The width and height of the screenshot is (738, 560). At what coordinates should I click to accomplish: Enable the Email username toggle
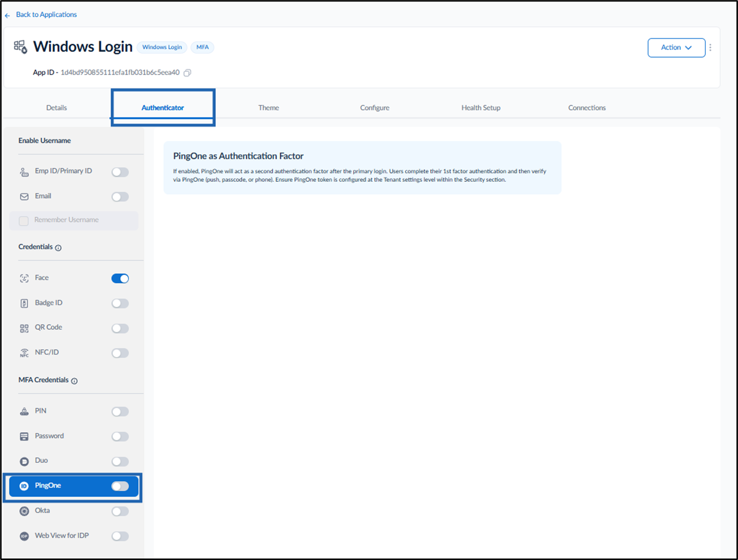[120, 197]
